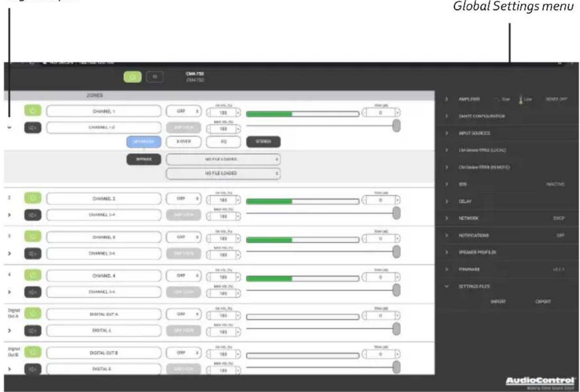The height and width of the screenshot is (392, 580).
Task: Open the GRP dropdown for Channel 1
Action: pos(183,111)
